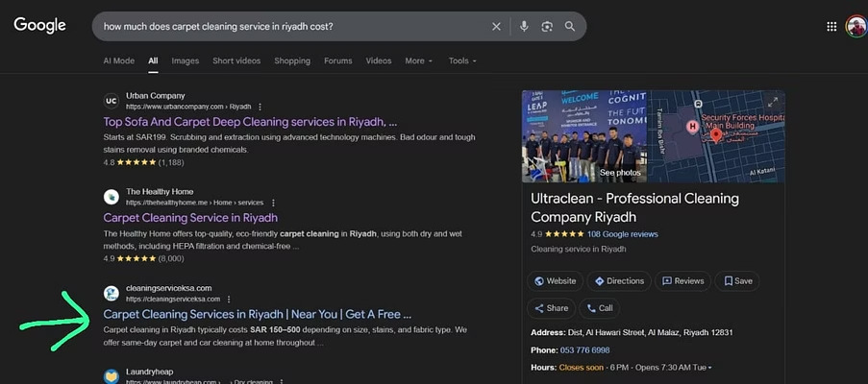Click the Urban Company 4.8 star rating
Viewport: 868px width, 384px height.
point(143,162)
